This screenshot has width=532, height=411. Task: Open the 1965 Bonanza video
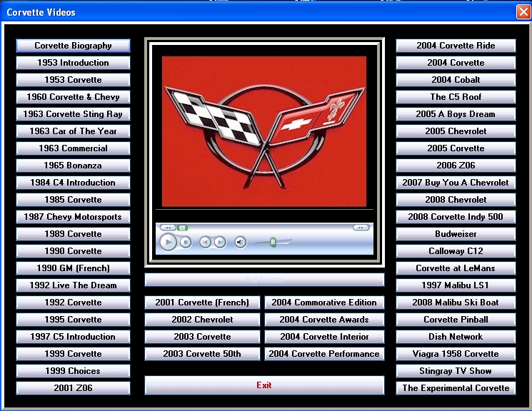[73, 166]
